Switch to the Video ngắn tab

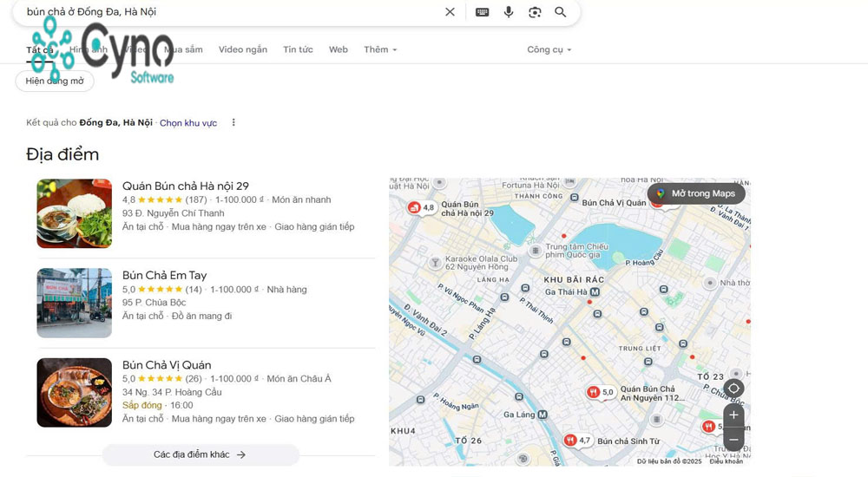(243, 49)
